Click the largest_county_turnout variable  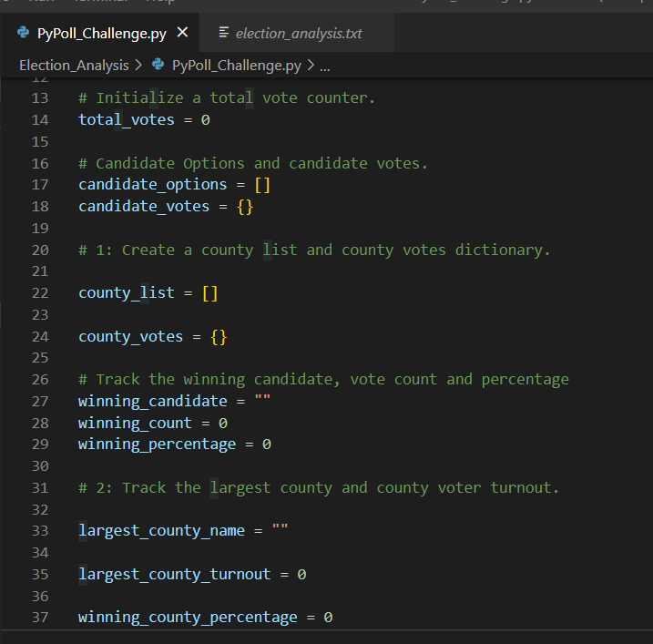[175, 575]
